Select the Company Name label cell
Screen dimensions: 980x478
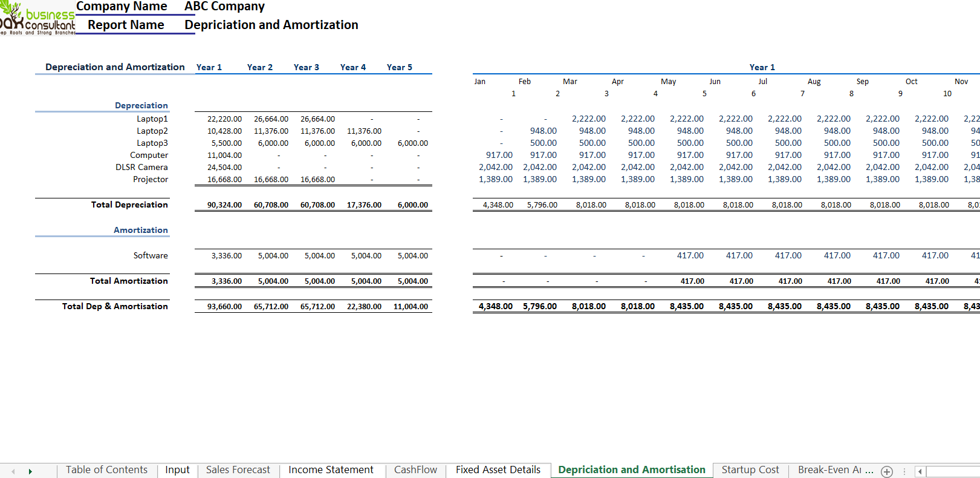[x=122, y=7]
